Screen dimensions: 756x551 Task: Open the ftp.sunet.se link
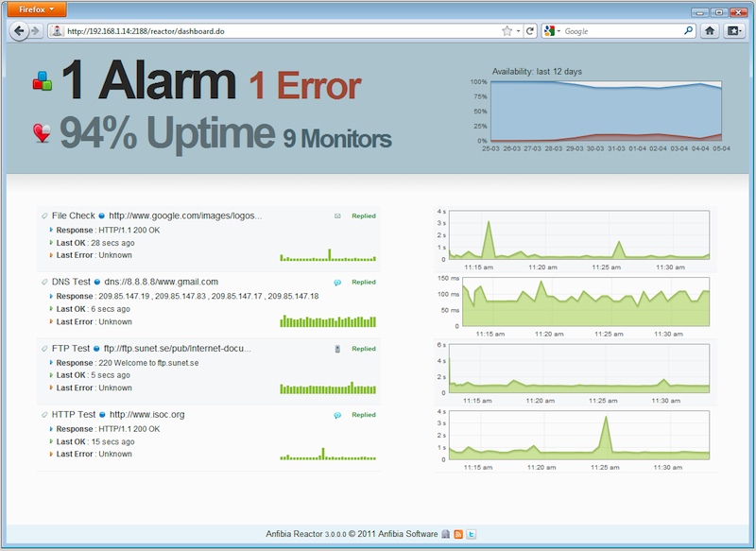tap(178, 348)
